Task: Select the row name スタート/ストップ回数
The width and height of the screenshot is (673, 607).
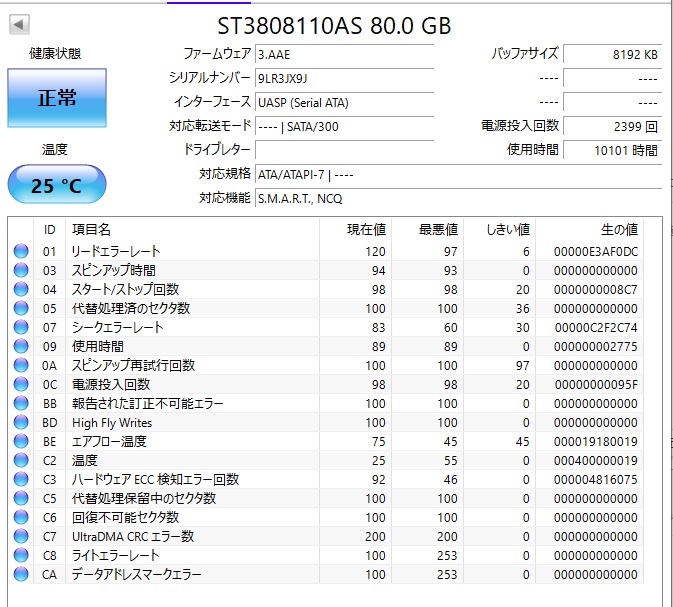Action: point(125,289)
